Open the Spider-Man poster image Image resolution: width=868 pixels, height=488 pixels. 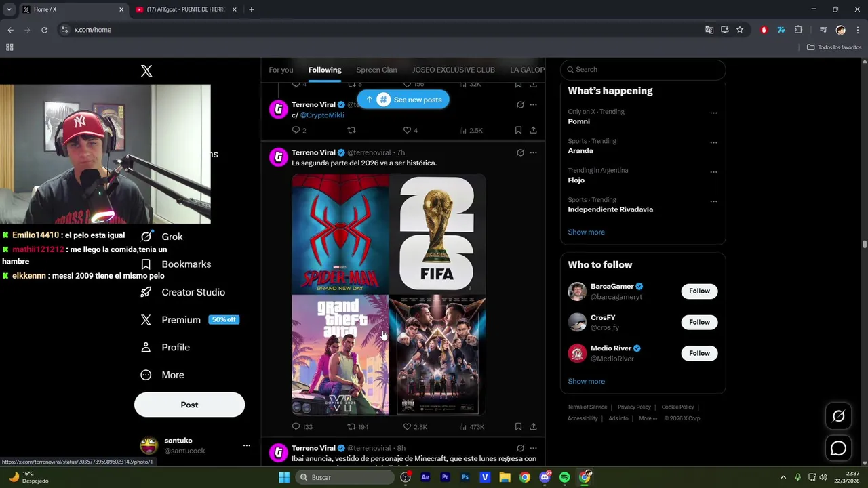340,234
